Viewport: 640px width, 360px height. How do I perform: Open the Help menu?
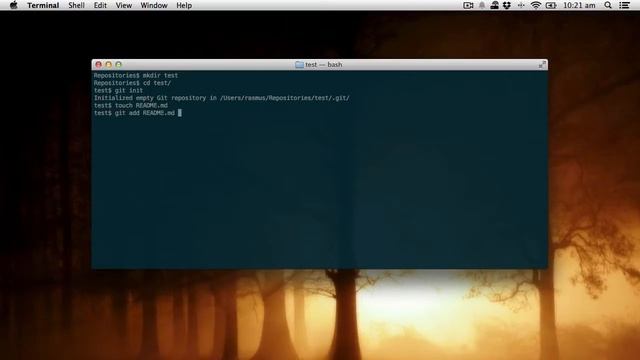184,5
